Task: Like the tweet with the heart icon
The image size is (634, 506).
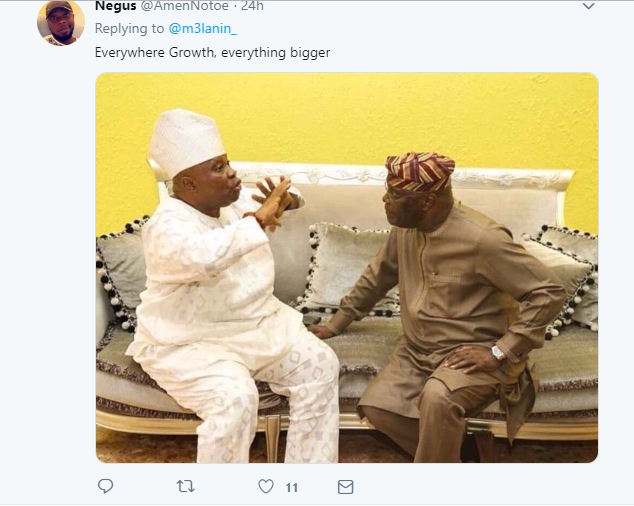Action: click(266, 487)
